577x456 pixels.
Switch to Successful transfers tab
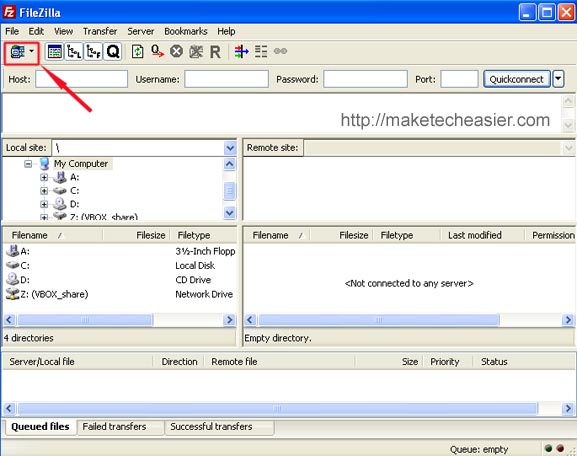point(219,427)
